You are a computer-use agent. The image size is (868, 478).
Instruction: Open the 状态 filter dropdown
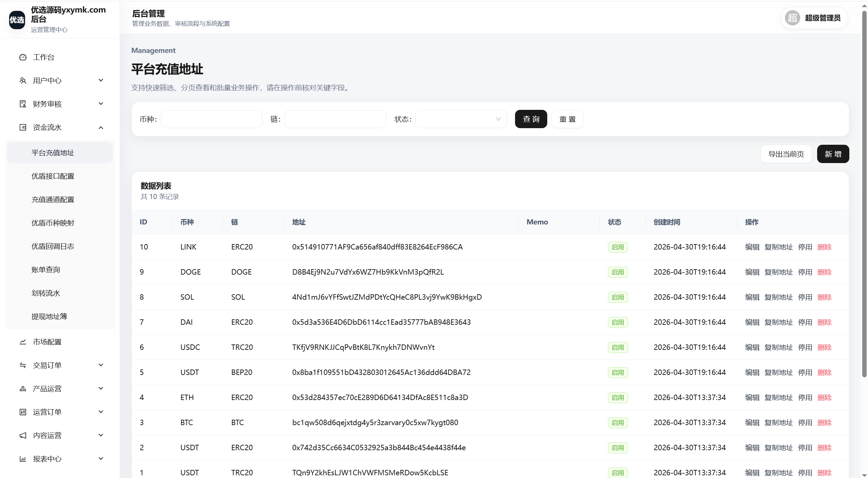pyautogui.click(x=461, y=119)
